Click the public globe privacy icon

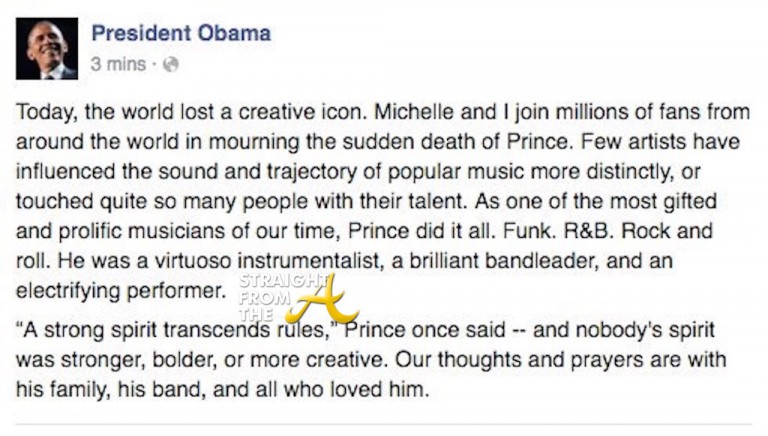(x=171, y=64)
